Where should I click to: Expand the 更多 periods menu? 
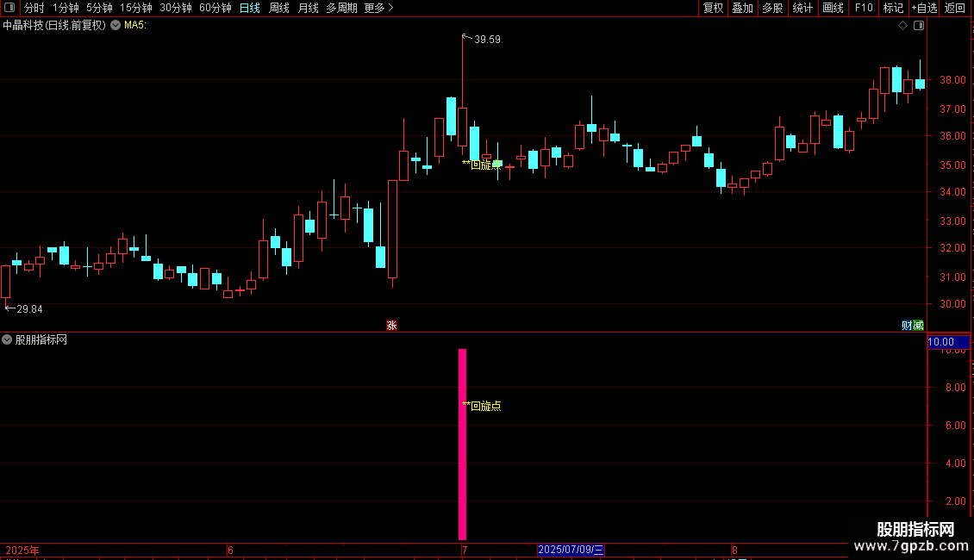click(x=379, y=8)
